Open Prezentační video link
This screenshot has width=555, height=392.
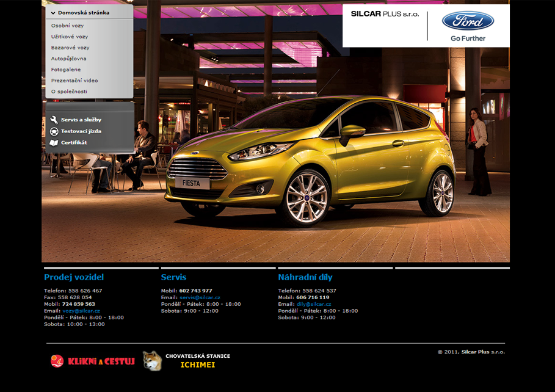pyautogui.click(x=74, y=81)
